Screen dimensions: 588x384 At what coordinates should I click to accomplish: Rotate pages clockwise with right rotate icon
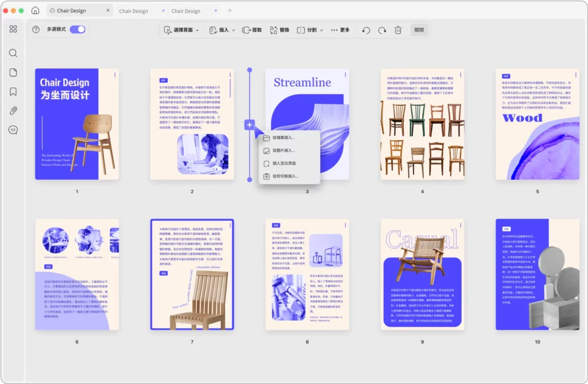[382, 30]
